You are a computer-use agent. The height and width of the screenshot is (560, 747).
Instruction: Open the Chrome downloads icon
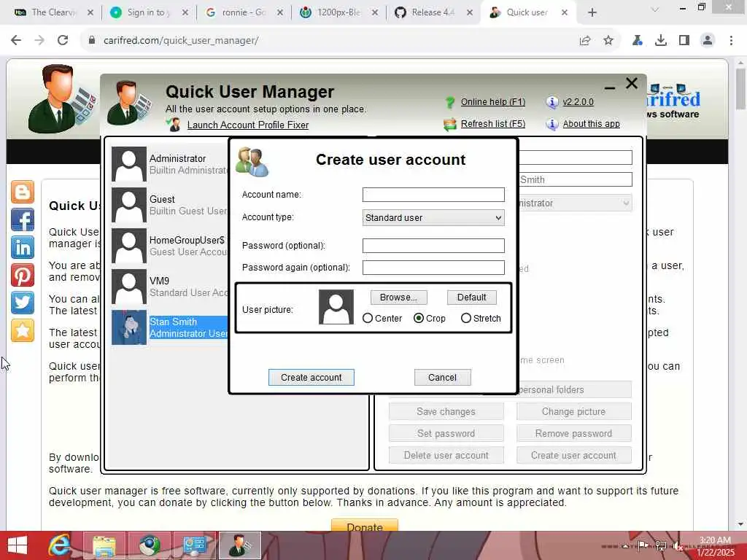tap(661, 41)
